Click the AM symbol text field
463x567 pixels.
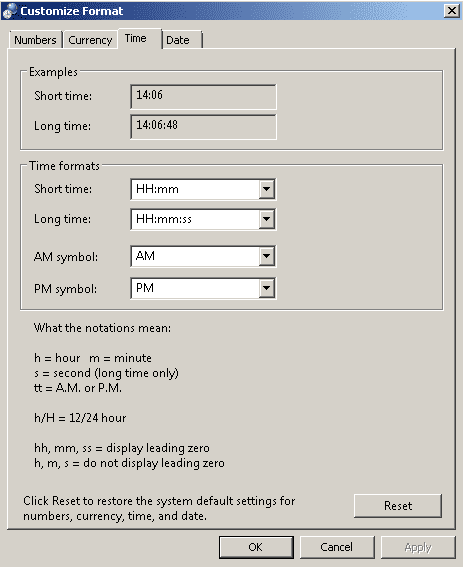point(195,256)
